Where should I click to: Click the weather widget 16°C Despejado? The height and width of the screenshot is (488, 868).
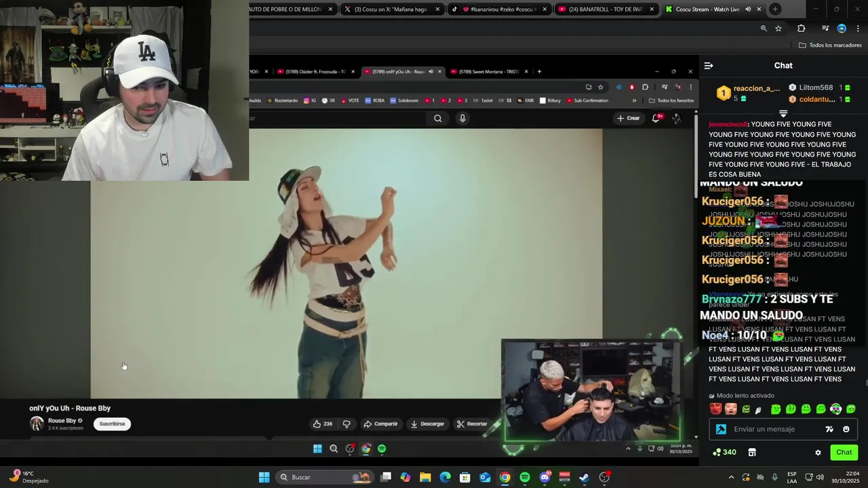[28, 477]
